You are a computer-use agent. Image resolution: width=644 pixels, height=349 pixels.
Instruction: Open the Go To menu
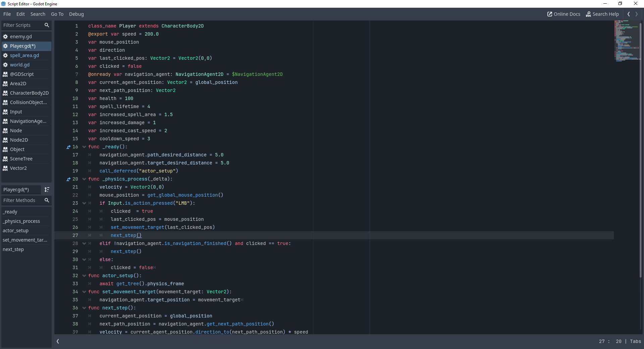point(57,14)
